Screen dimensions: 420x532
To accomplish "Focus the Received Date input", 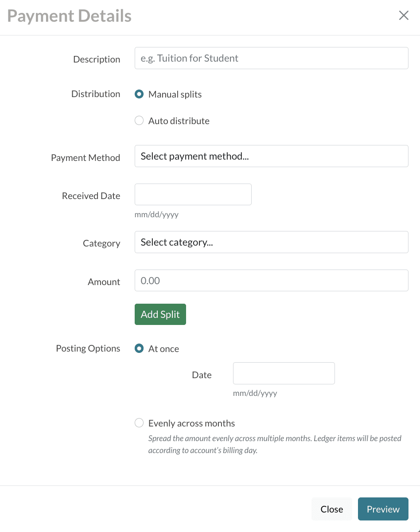I will tap(193, 195).
